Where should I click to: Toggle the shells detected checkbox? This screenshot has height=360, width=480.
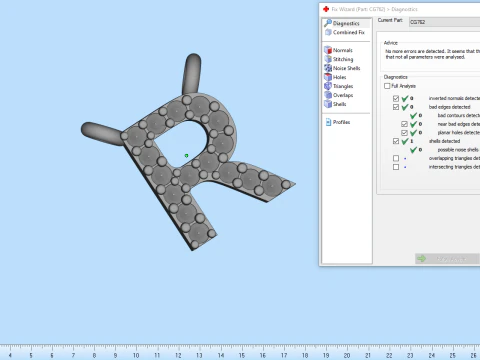396,141
